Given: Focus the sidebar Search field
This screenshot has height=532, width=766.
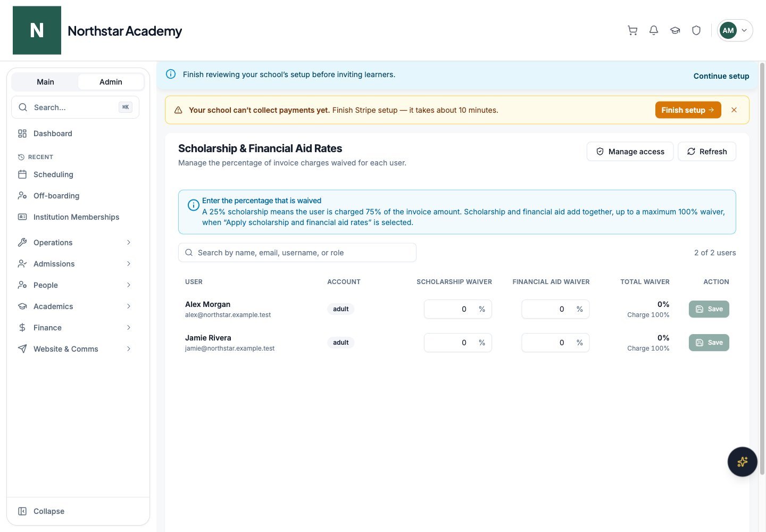Looking at the screenshot, I should point(75,107).
